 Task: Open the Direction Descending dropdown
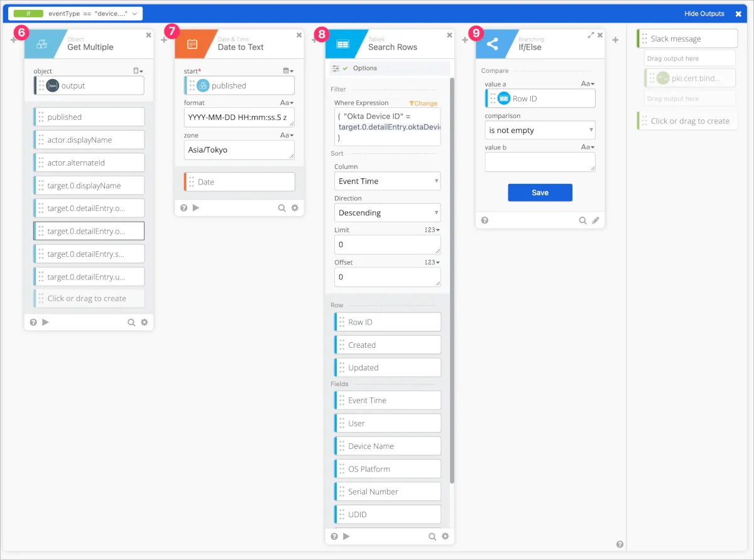click(387, 213)
